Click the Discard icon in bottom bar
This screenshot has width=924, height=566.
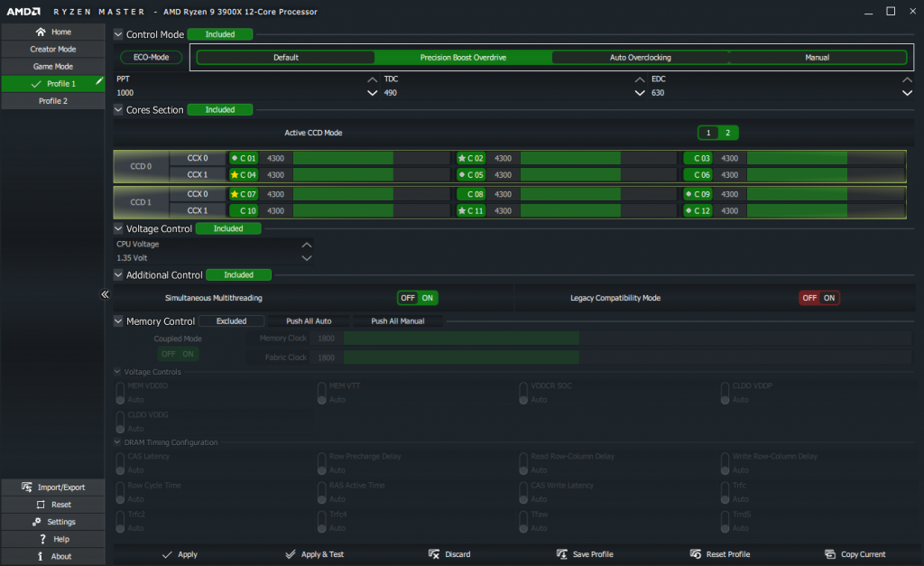click(x=434, y=554)
